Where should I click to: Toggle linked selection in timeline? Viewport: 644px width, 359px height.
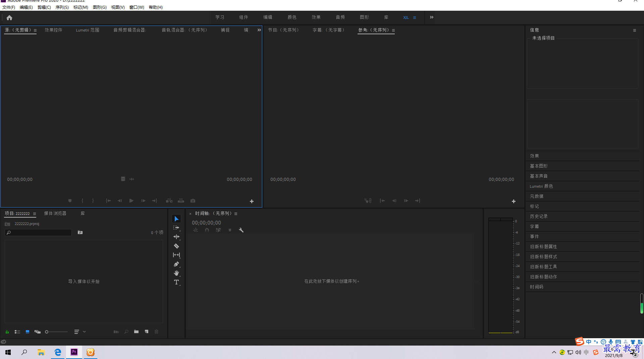click(x=218, y=230)
